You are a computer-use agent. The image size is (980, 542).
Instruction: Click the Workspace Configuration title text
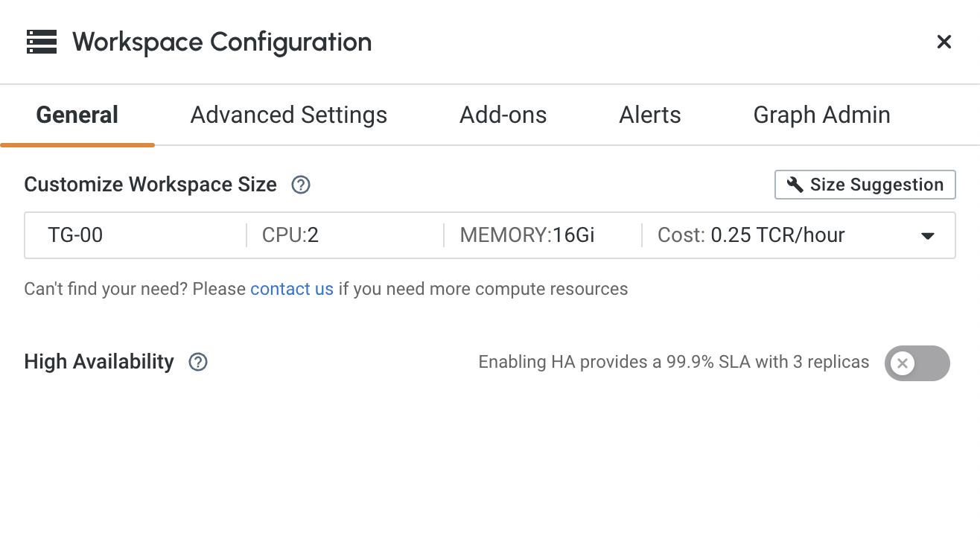click(x=222, y=42)
